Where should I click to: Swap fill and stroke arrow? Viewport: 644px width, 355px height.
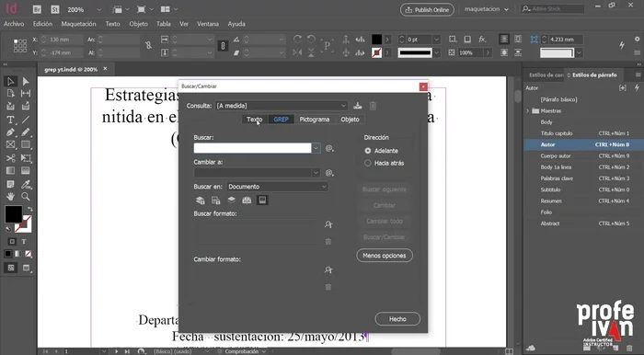click(x=30, y=210)
